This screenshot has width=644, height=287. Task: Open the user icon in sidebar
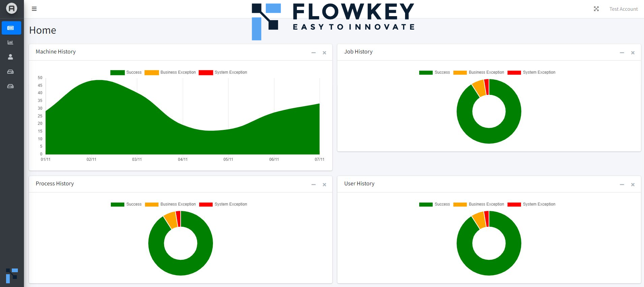(10, 57)
